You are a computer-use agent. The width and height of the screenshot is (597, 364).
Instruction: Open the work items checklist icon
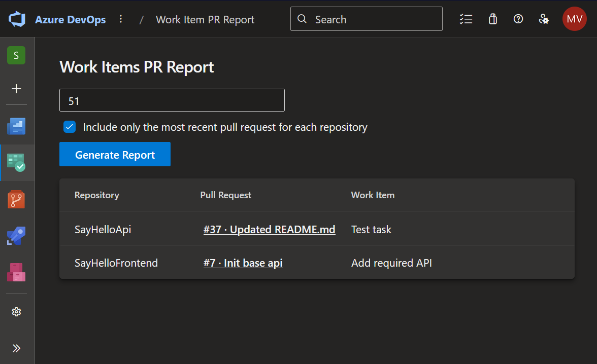466,19
